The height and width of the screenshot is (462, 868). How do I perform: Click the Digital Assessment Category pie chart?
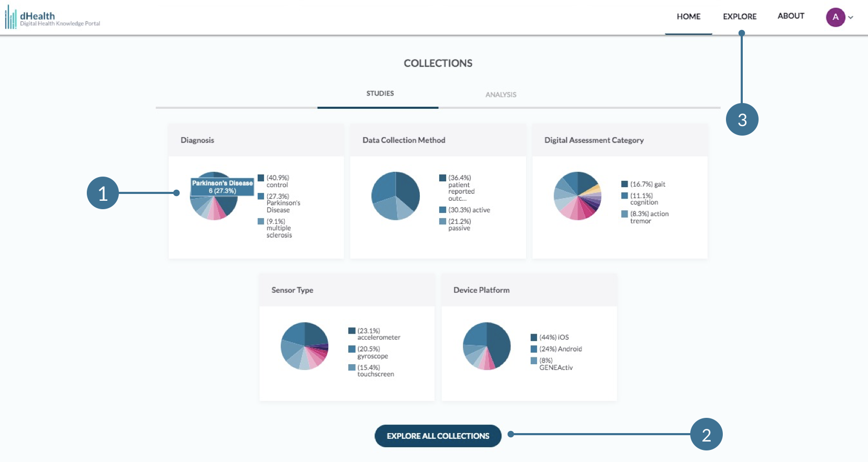578,196
